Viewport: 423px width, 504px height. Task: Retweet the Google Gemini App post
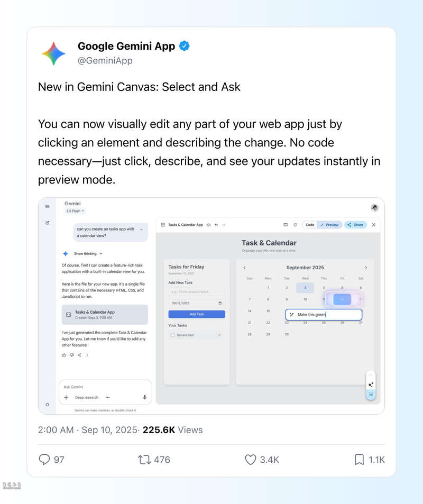pyautogui.click(x=144, y=460)
